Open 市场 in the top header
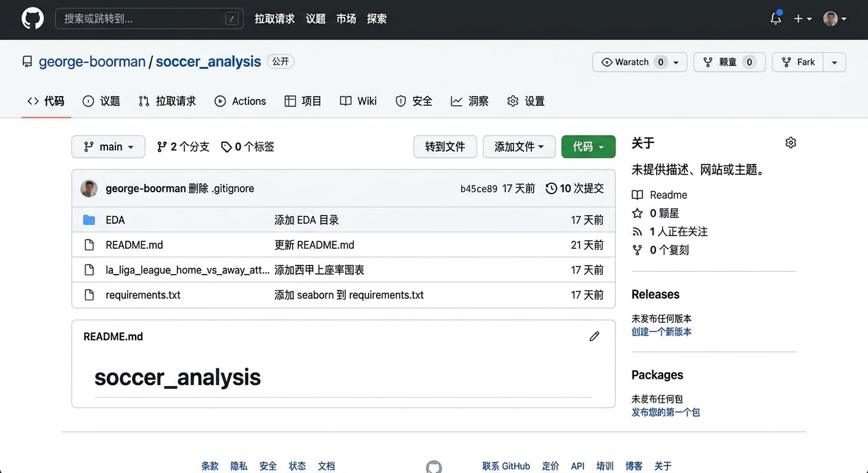The width and height of the screenshot is (868, 473). (346, 18)
